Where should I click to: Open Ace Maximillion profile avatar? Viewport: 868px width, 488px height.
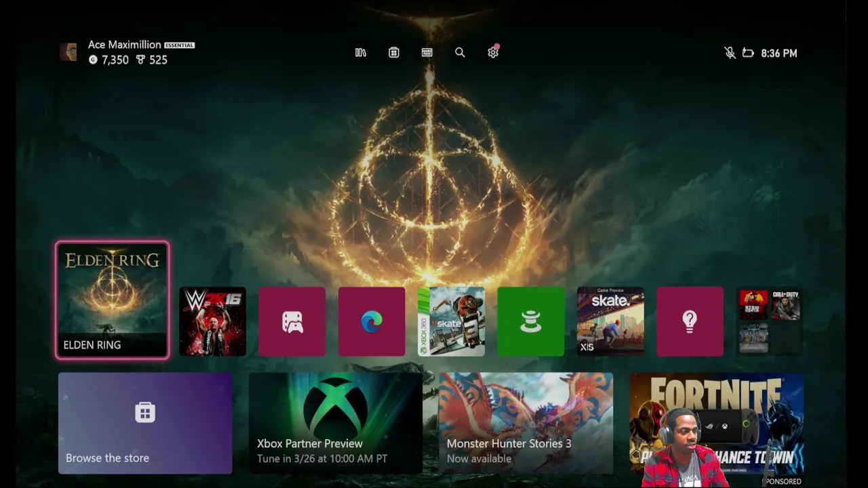68,52
